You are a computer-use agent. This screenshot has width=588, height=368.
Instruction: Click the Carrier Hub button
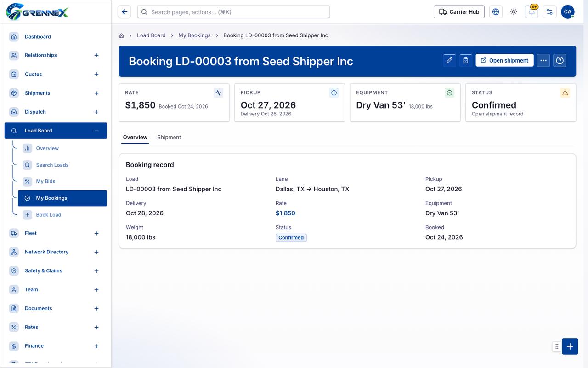point(459,12)
